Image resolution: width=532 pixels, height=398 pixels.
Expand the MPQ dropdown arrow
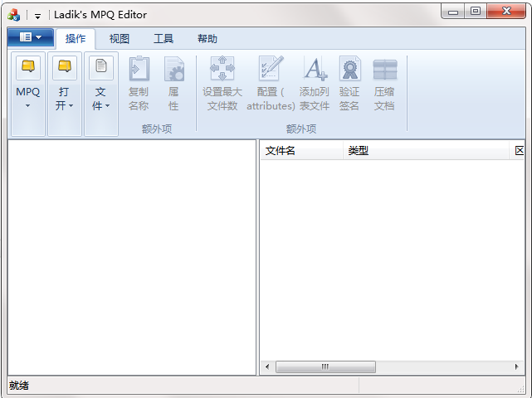[28, 106]
